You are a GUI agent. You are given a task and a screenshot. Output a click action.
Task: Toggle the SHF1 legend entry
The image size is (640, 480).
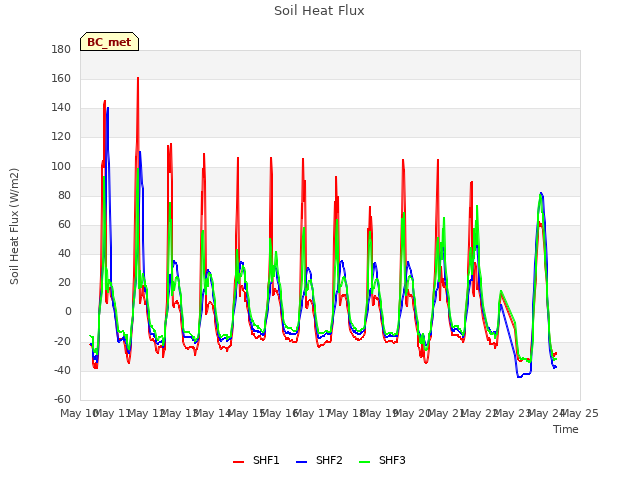click(x=256, y=460)
